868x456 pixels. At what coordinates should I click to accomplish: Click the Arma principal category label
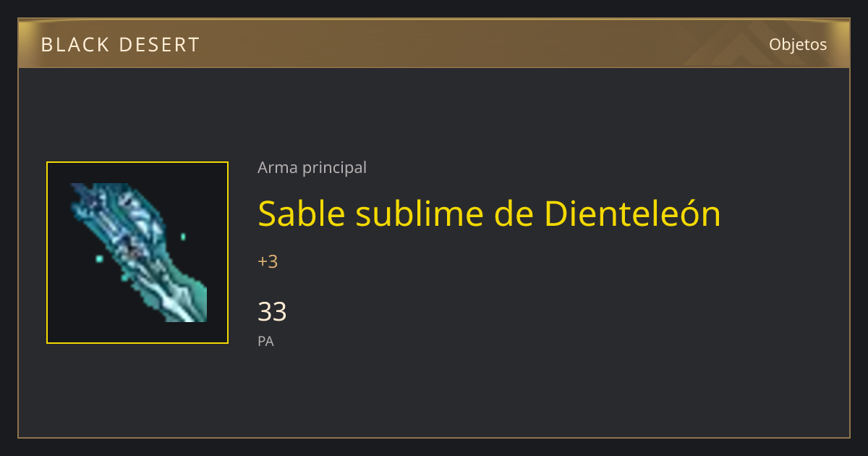pos(312,167)
